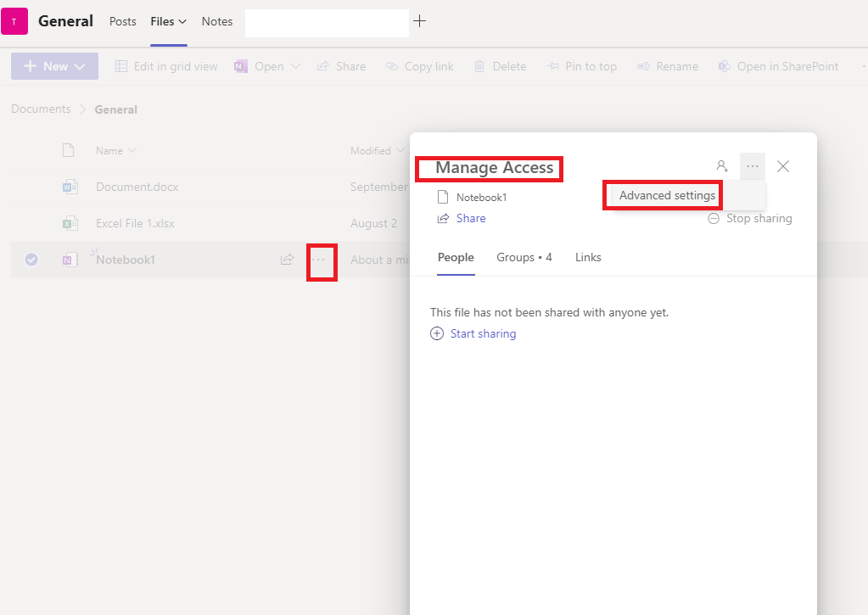Click the Notebook1 file icon in panel
Viewport: 868px width, 615px height.
tap(443, 197)
